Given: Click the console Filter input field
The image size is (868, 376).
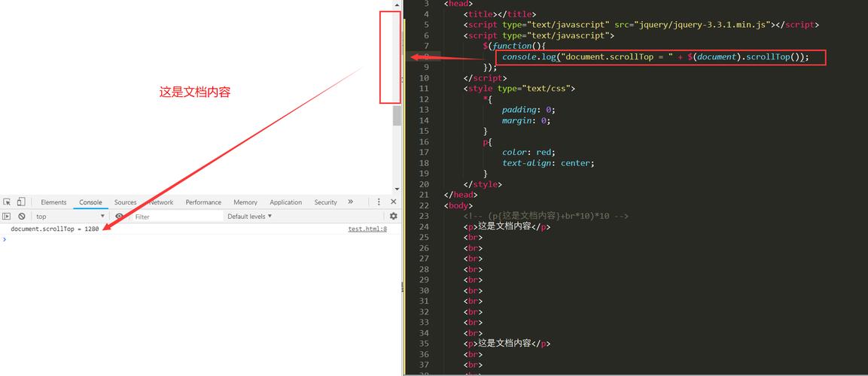Looking at the screenshot, I should [x=177, y=217].
